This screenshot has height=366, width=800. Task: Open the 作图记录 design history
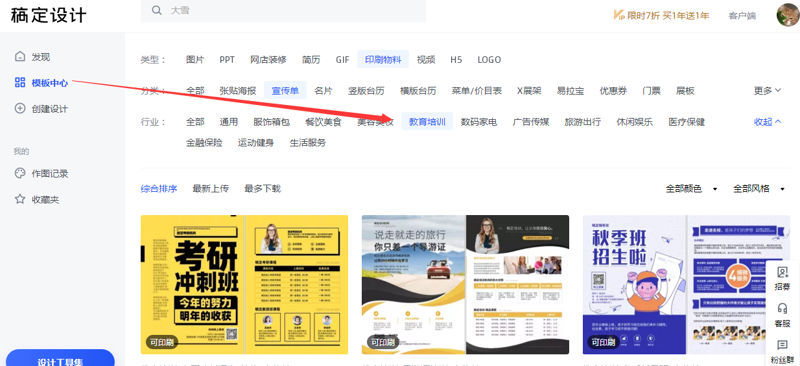click(41, 174)
